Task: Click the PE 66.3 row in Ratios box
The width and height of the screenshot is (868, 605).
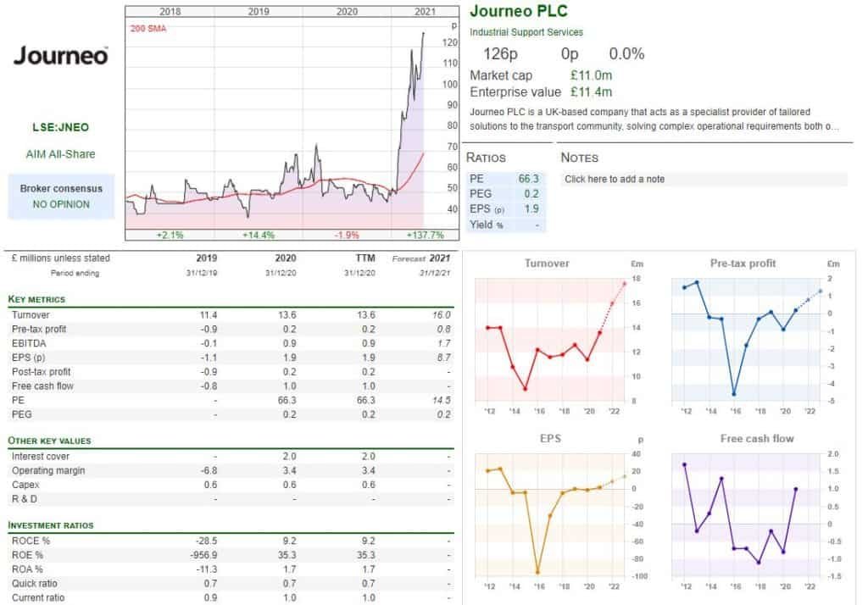Action: click(505, 179)
